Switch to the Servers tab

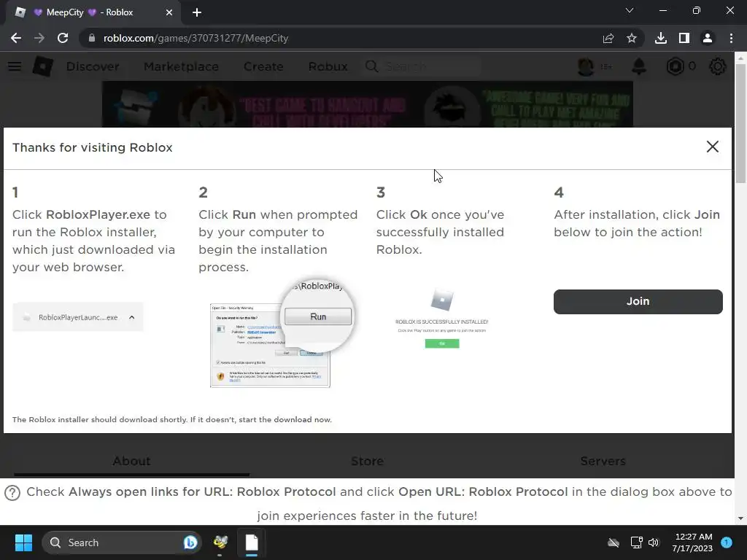[603, 461]
